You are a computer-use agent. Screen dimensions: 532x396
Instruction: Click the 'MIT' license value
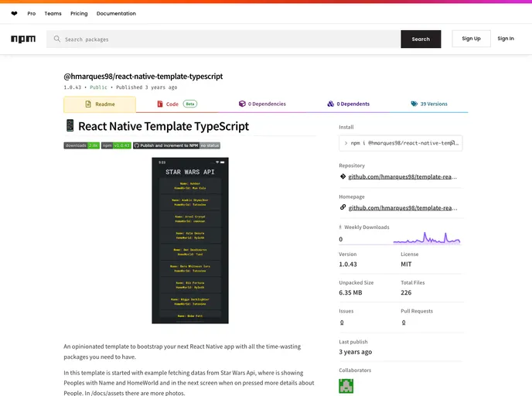[x=406, y=264]
